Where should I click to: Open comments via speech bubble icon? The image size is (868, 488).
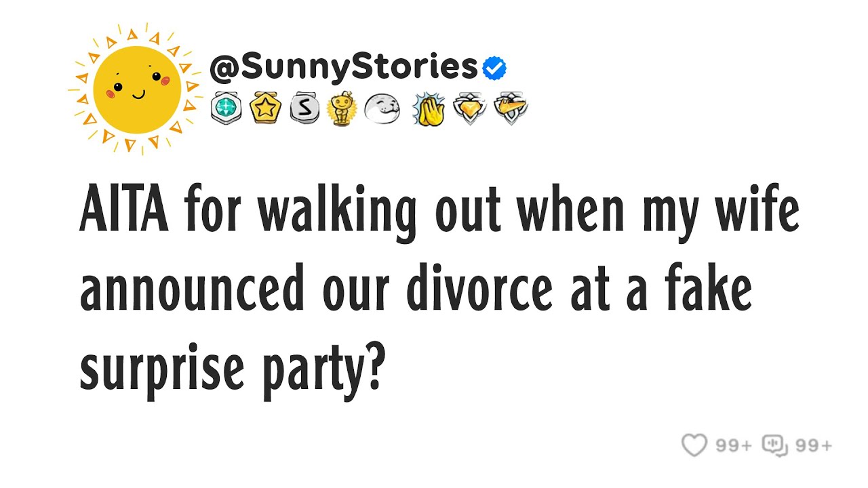(774, 445)
